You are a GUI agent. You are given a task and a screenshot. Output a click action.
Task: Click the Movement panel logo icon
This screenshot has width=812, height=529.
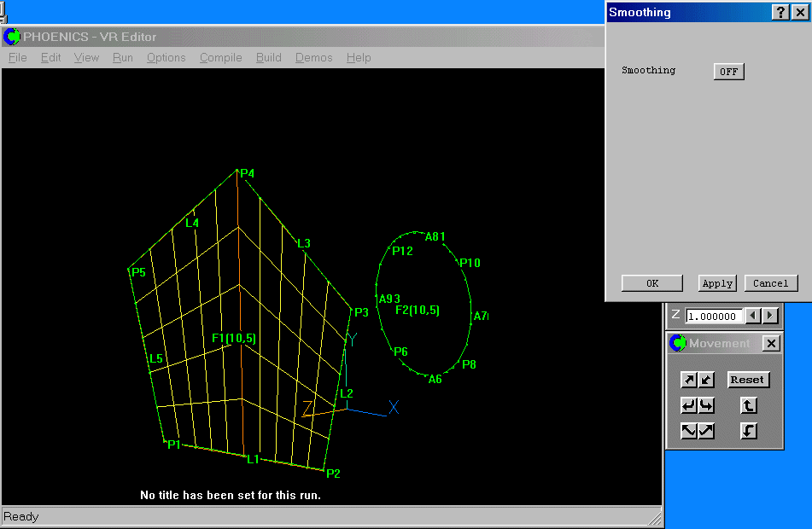coord(677,343)
